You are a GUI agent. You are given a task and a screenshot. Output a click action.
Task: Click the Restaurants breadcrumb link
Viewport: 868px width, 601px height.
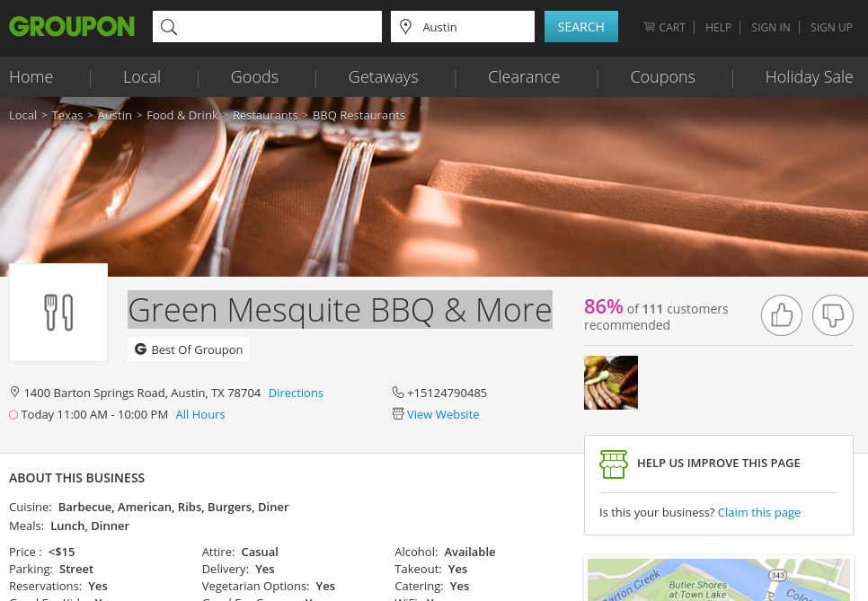[265, 115]
